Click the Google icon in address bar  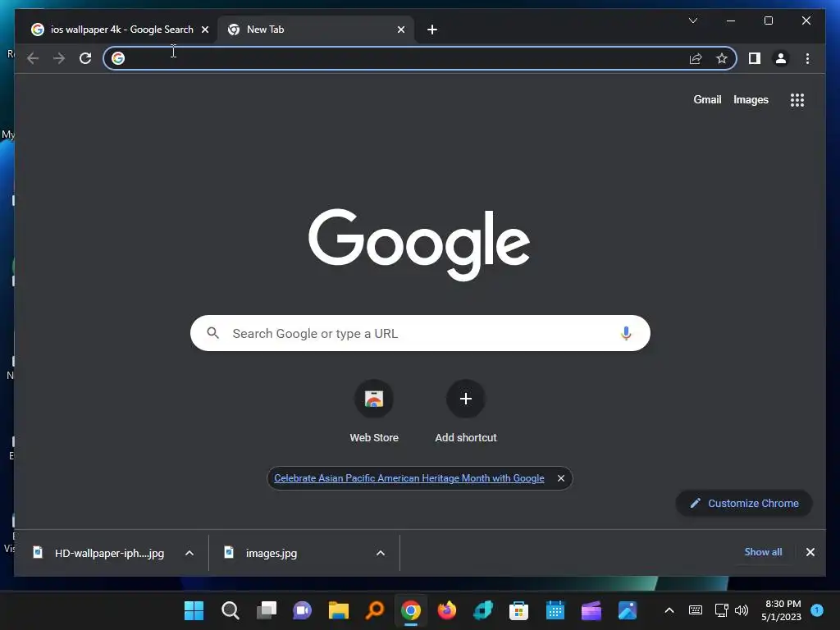[118, 58]
